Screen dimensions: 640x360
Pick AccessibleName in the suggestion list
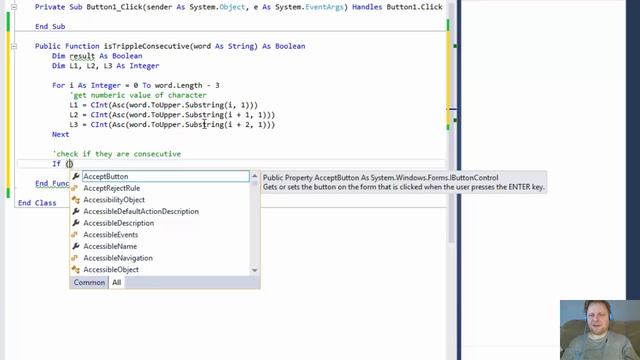click(x=110, y=247)
